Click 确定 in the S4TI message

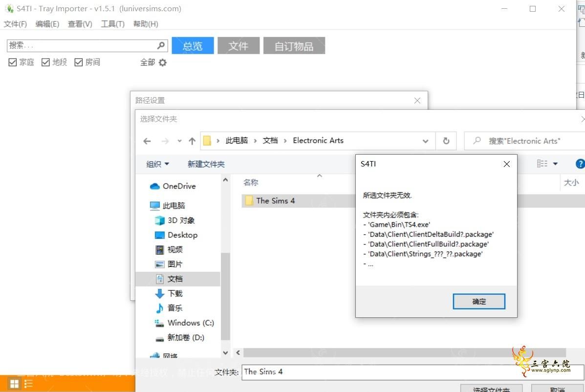479,302
